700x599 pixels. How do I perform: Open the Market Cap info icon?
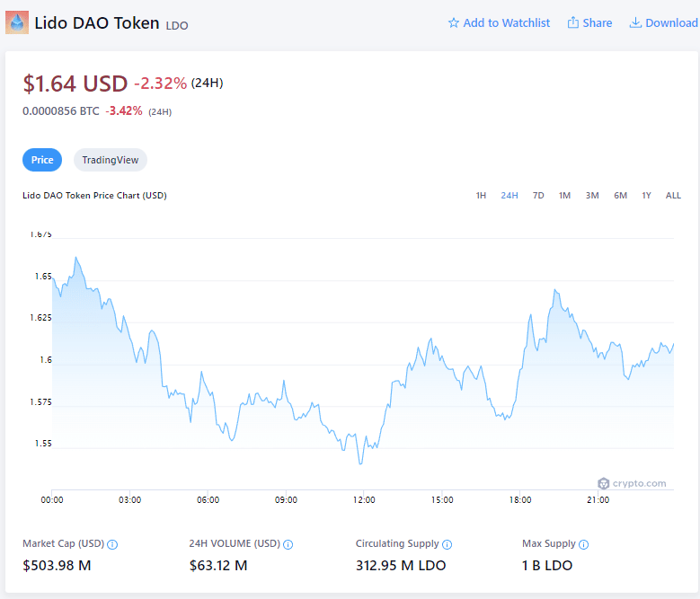112,544
